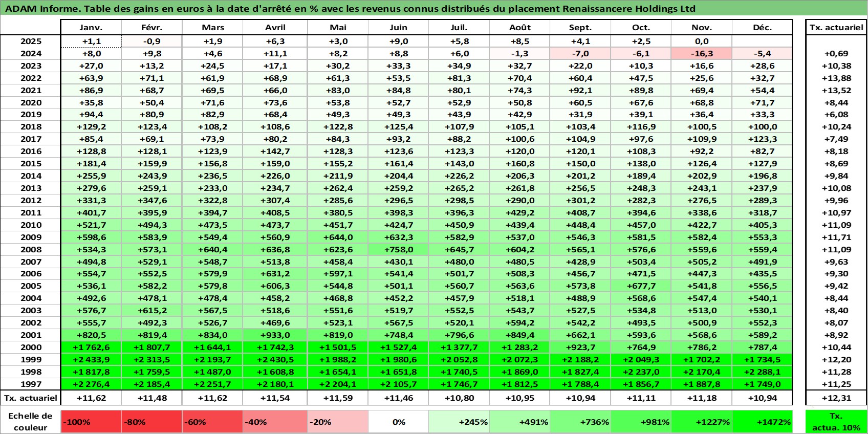Viewport: 868px width, 434px height.
Task: Select the 'Déc.' column header
Action: tap(762, 28)
